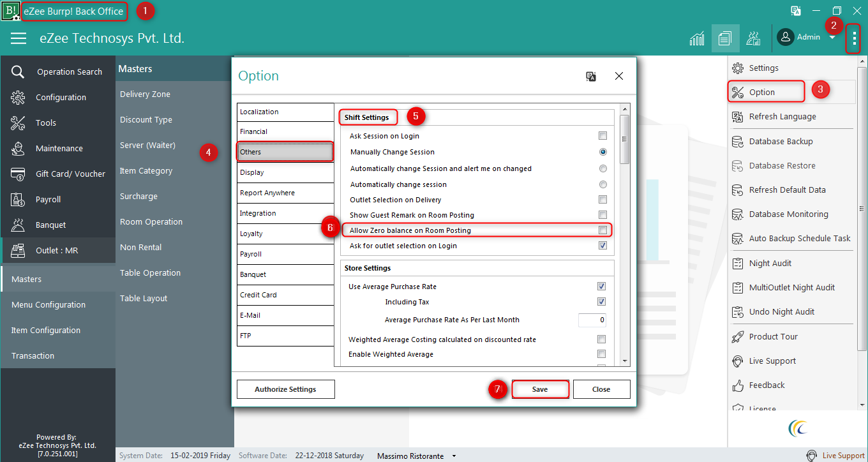Viewport: 868px width, 462px height.
Task: Open Credit Card tab in Option
Action: tap(285, 295)
